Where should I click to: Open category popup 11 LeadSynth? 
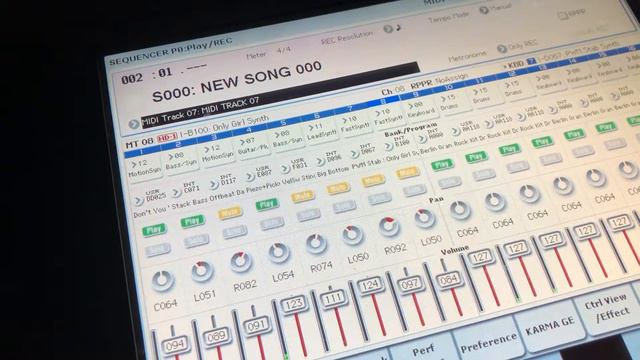tap(321, 131)
